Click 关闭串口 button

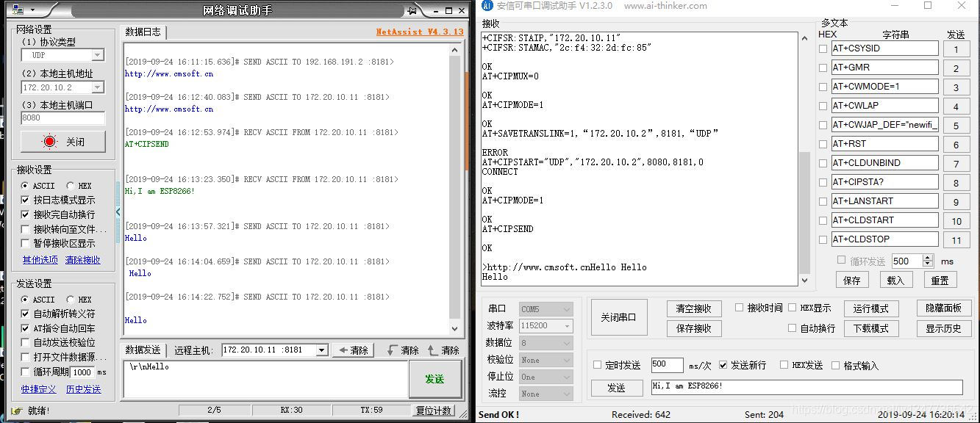(x=619, y=317)
